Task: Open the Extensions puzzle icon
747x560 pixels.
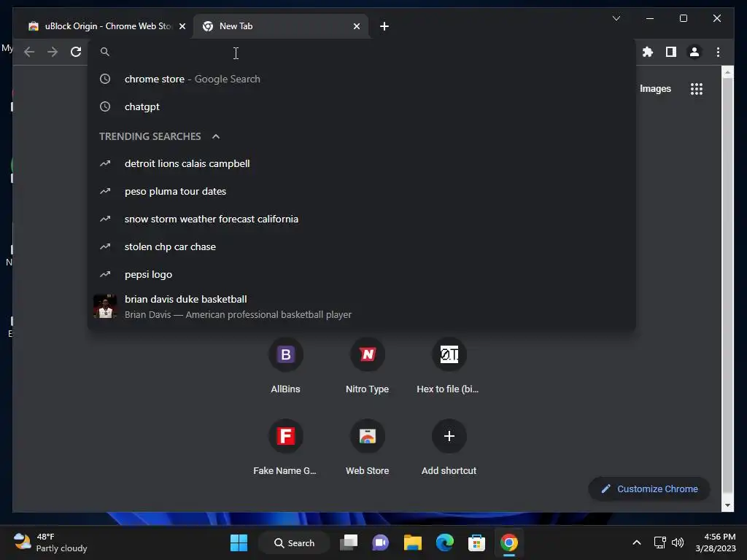Action: tap(648, 52)
